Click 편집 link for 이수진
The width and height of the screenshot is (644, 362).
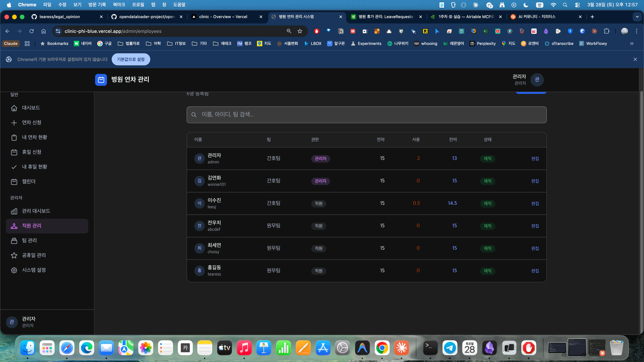[x=535, y=203]
